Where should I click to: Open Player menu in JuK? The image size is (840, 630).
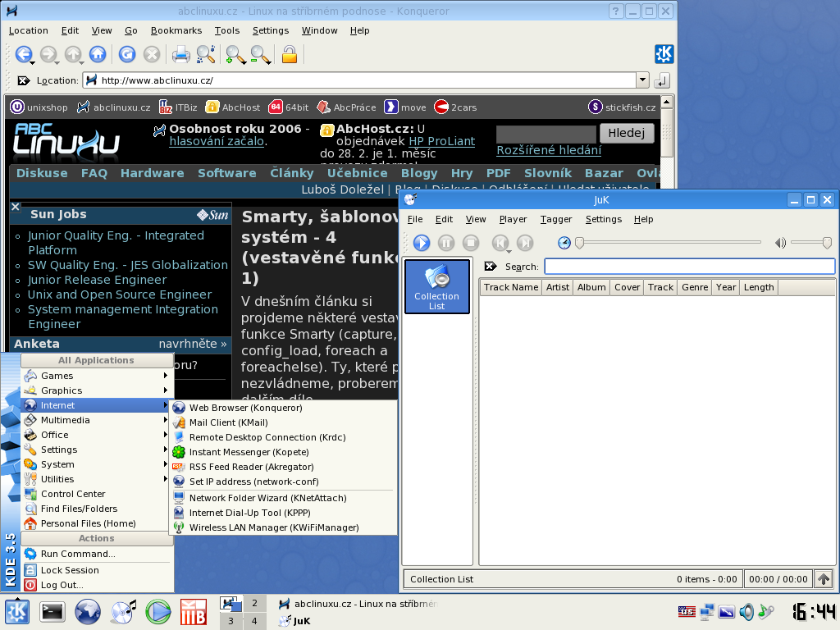[514, 219]
